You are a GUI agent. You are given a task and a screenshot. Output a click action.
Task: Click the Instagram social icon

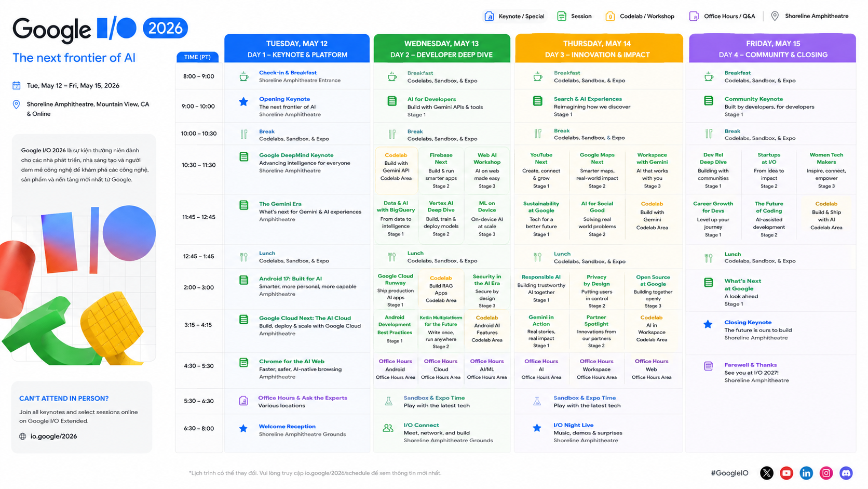(826, 473)
